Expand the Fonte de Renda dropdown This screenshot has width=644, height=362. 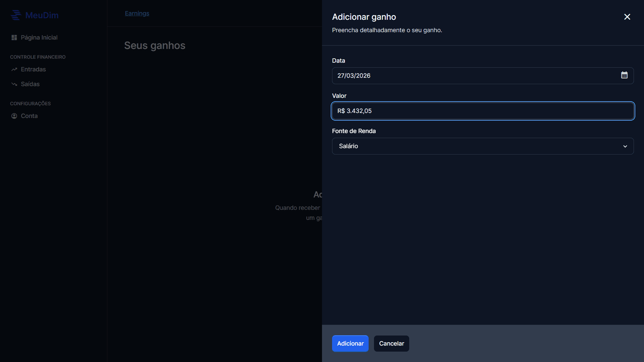coord(483,146)
